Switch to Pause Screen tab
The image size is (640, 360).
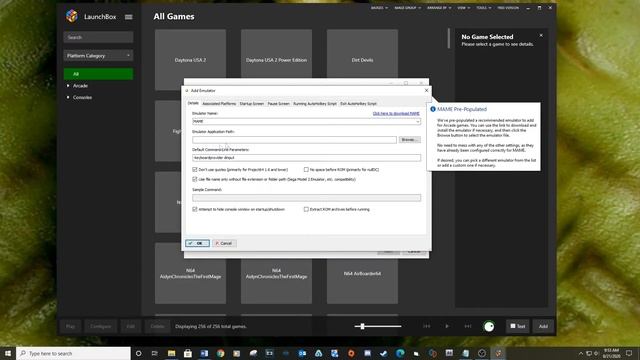278,104
